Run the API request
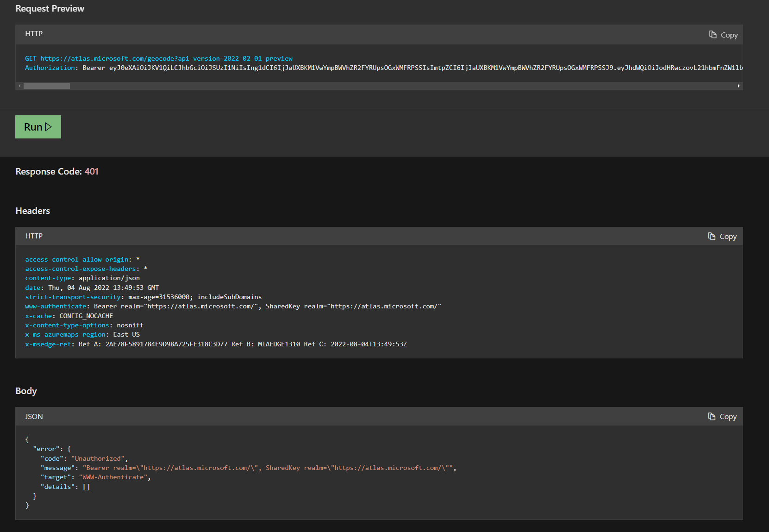 pyautogui.click(x=38, y=127)
